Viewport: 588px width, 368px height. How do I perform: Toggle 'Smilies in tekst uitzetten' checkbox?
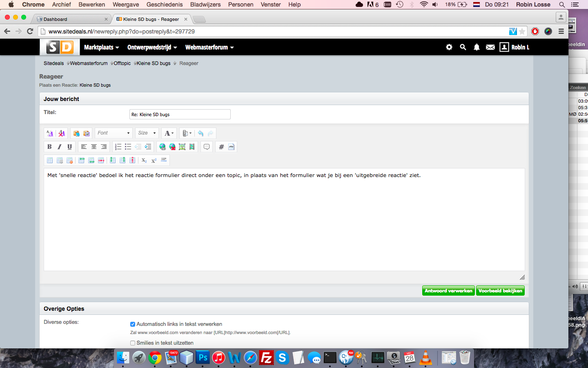coord(133,343)
